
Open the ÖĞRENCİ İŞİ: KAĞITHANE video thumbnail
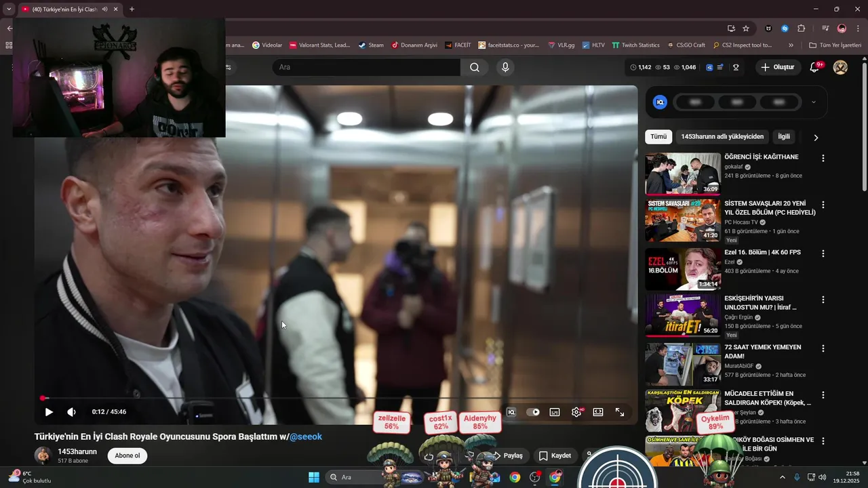pyautogui.click(x=683, y=174)
